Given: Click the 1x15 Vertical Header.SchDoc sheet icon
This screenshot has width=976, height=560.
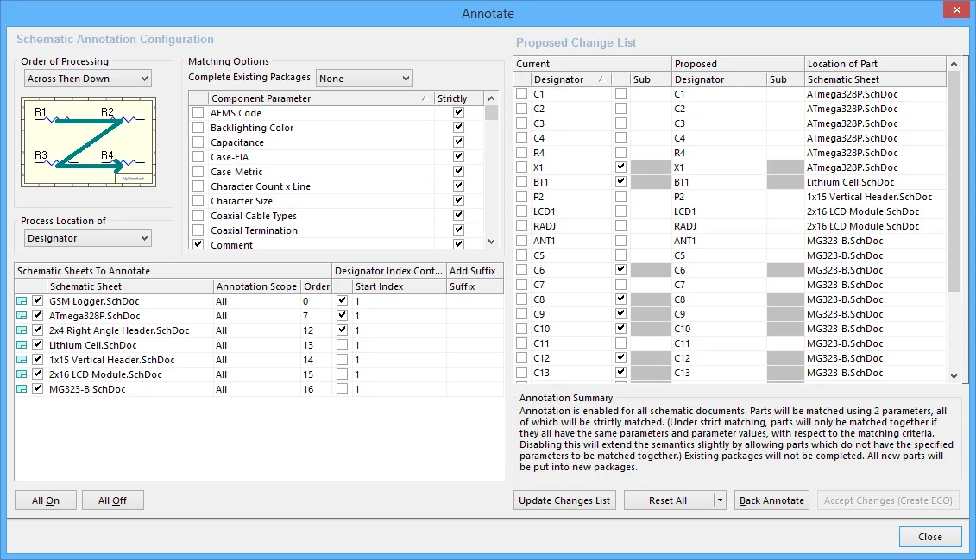Looking at the screenshot, I should pyautogui.click(x=22, y=360).
